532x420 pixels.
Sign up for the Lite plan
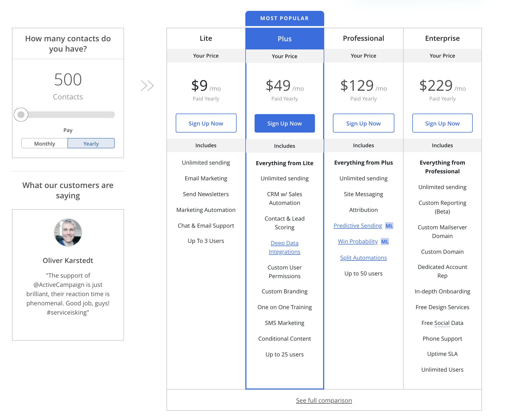click(x=206, y=123)
